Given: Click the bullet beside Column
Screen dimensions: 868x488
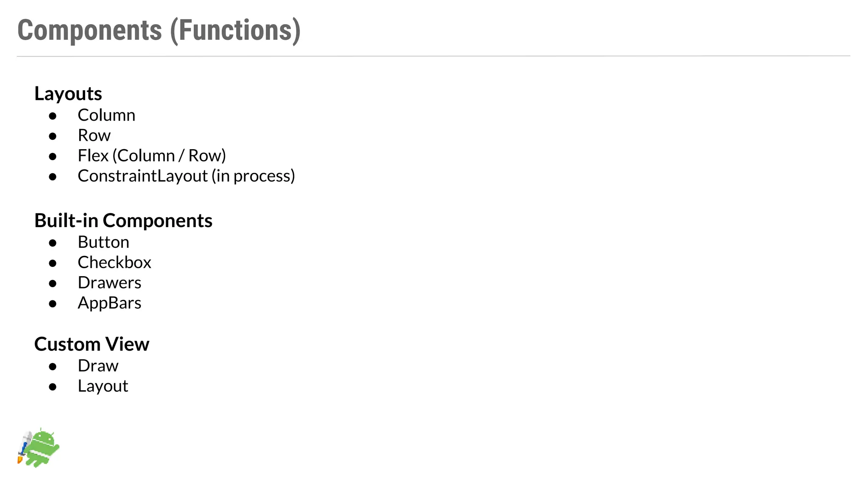Looking at the screenshot, I should [53, 116].
